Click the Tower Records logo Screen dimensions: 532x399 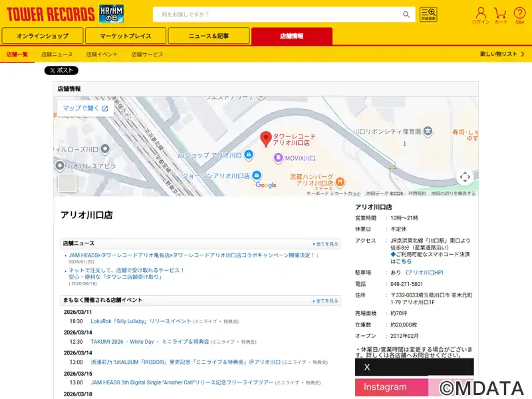point(51,14)
